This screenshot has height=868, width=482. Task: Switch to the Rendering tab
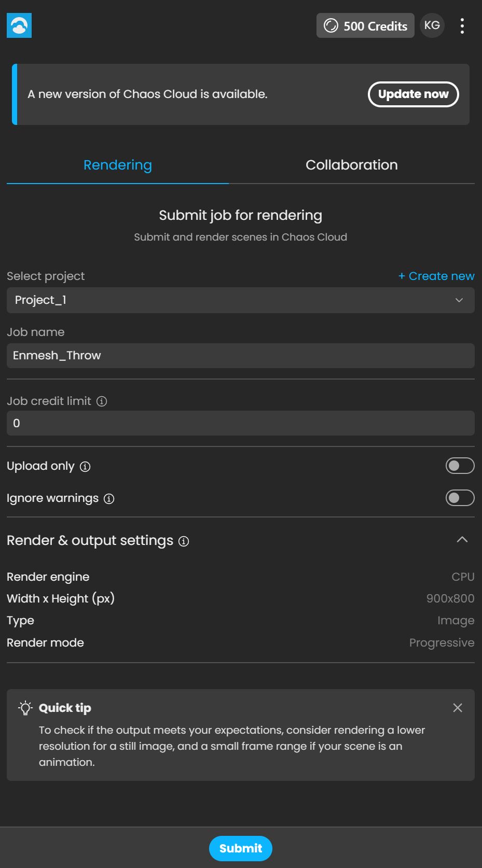[x=118, y=165]
